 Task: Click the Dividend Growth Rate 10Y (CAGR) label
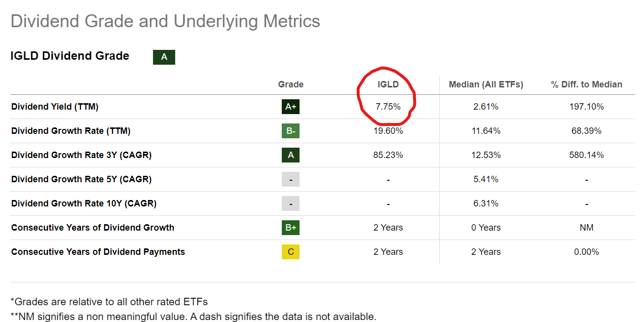tap(84, 203)
